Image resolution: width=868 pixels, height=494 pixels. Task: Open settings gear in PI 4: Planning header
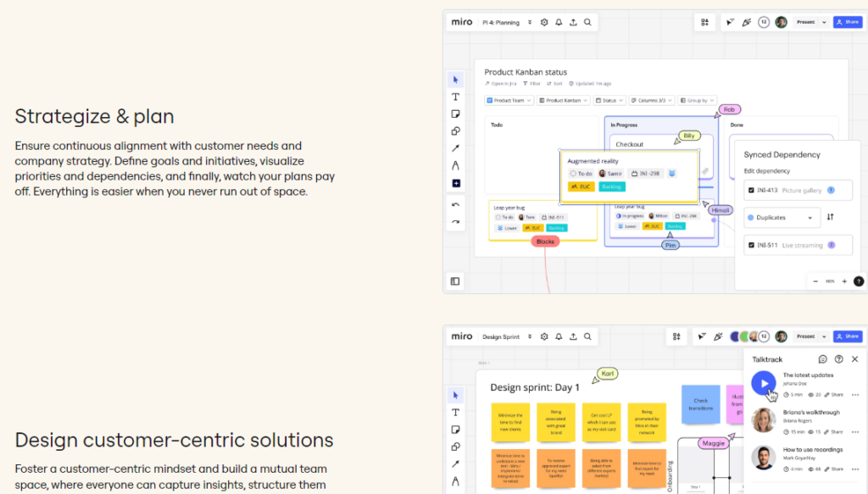544,22
